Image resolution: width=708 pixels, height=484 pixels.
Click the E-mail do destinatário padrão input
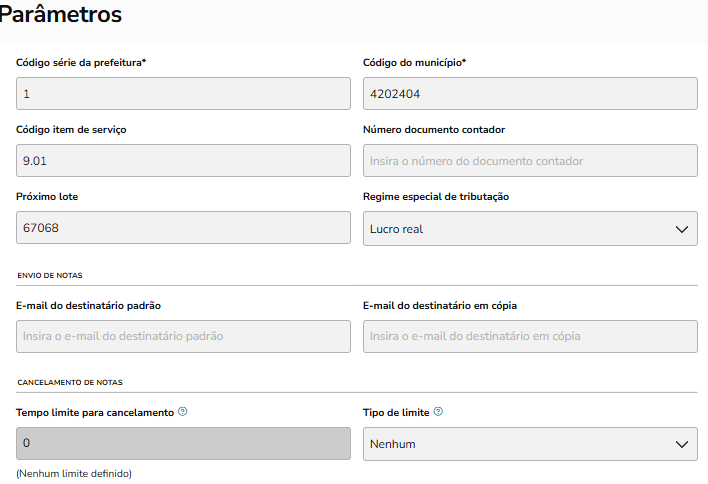click(183, 337)
